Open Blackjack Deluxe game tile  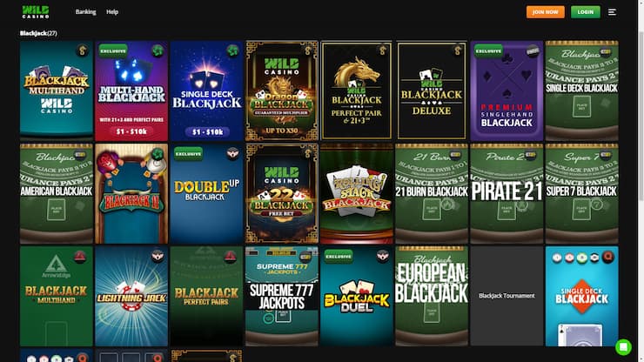coord(432,90)
